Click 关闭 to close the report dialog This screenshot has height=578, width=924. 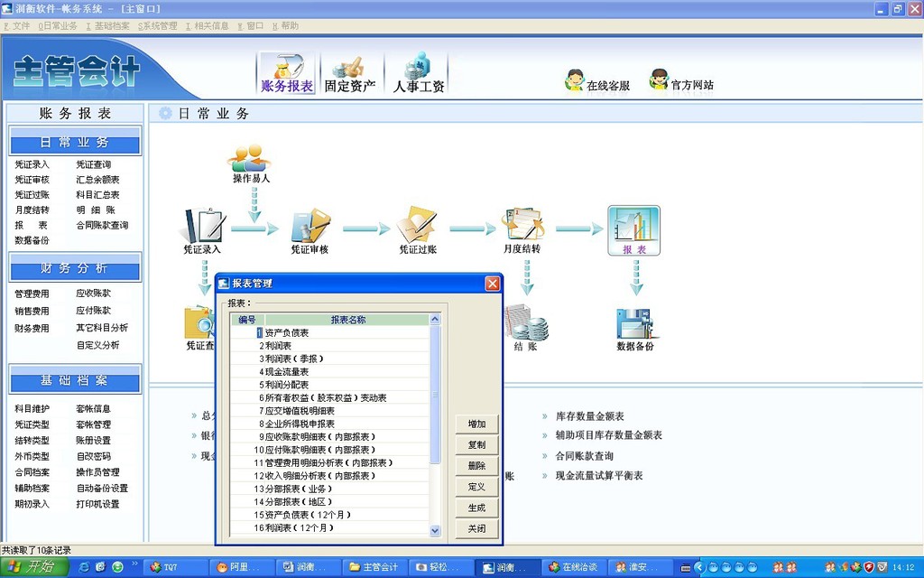476,528
